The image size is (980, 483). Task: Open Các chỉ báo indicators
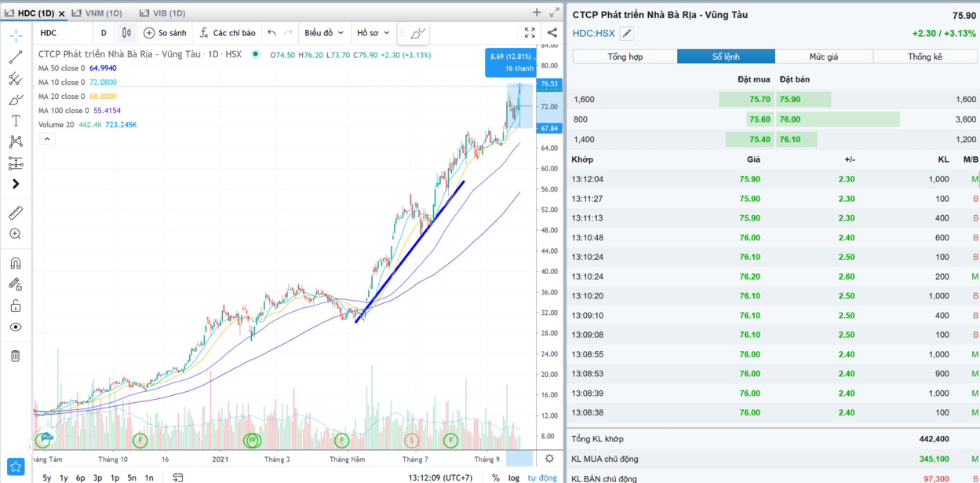click(228, 33)
